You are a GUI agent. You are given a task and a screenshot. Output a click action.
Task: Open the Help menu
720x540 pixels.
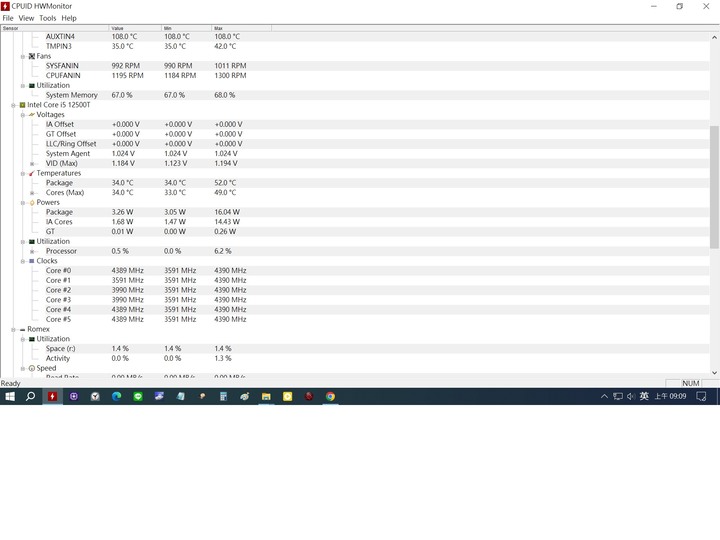tap(69, 18)
